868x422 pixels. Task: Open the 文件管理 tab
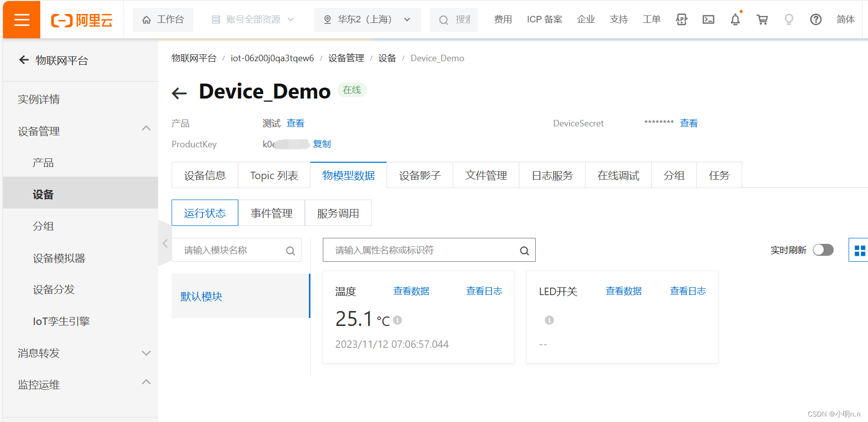click(x=486, y=175)
